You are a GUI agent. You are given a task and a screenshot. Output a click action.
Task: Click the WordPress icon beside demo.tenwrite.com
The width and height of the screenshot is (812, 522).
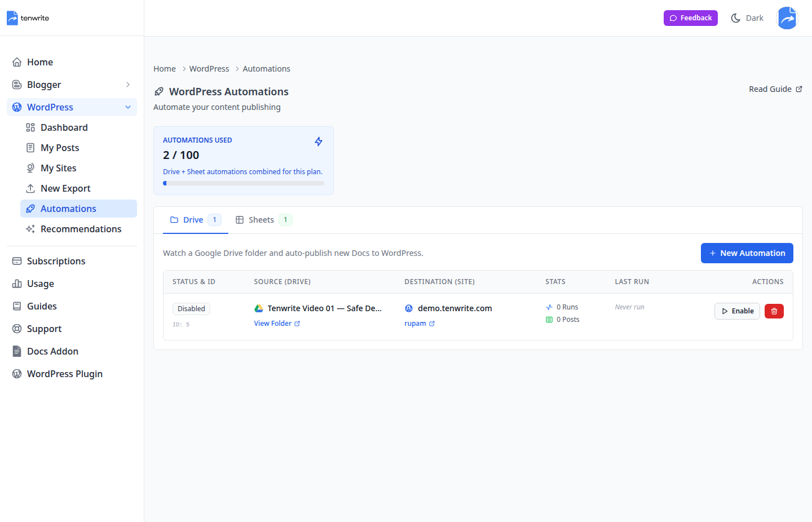tap(409, 308)
